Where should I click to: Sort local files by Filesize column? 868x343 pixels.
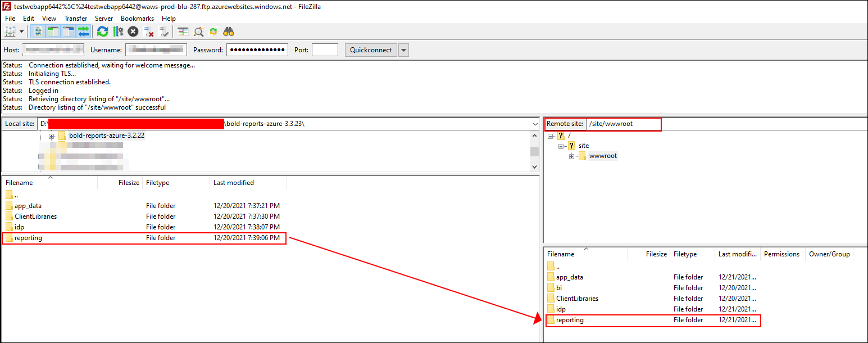click(x=120, y=183)
